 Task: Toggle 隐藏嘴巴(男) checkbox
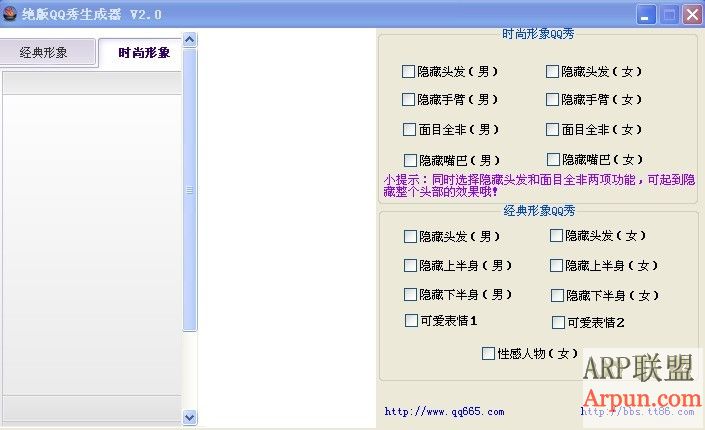pyautogui.click(x=410, y=160)
